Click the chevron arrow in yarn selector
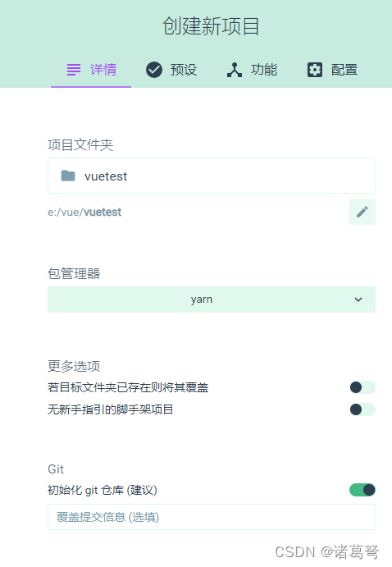The width and height of the screenshot is (392, 567). pyautogui.click(x=358, y=300)
